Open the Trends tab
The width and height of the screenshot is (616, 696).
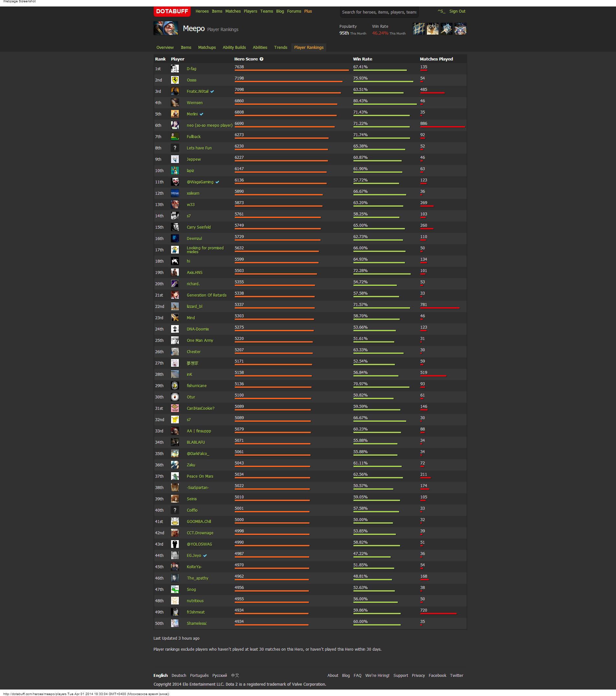tap(280, 48)
